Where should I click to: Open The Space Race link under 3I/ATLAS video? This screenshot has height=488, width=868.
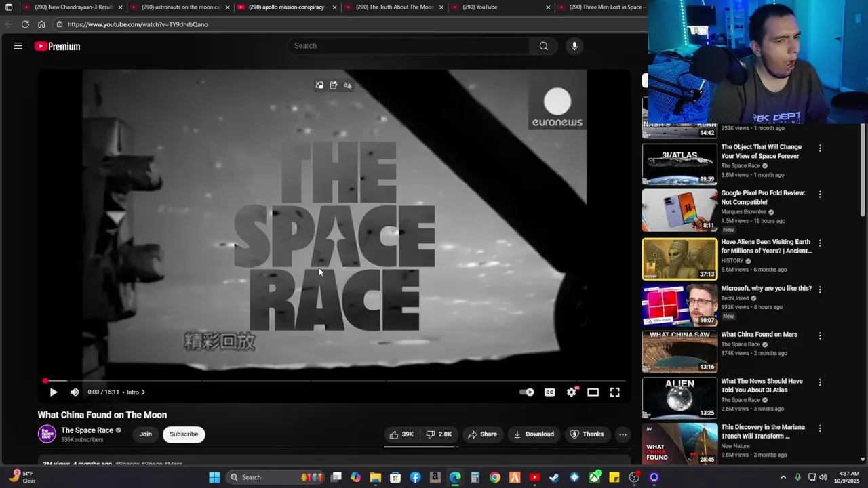741,166
